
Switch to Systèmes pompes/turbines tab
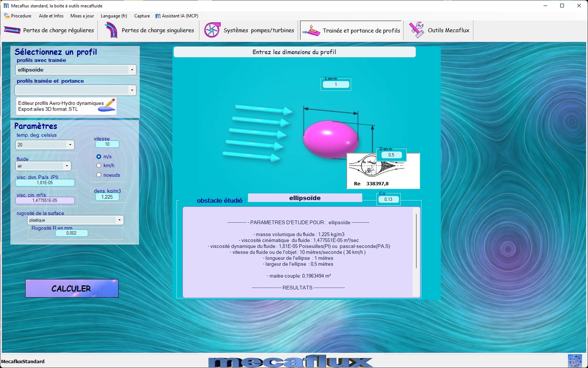[250, 30]
